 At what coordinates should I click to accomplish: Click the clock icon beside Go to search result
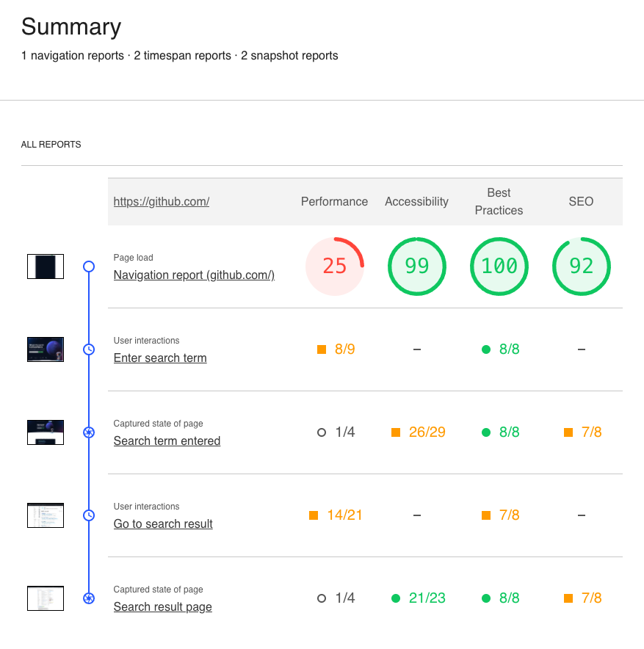pos(88,515)
